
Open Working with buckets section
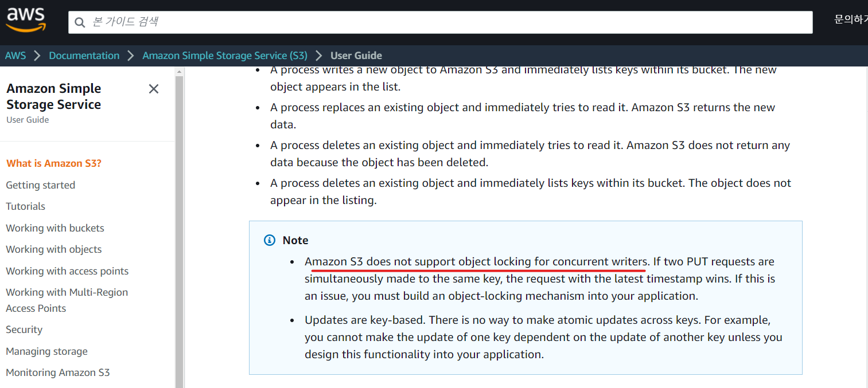pyautogui.click(x=55, y=228)
